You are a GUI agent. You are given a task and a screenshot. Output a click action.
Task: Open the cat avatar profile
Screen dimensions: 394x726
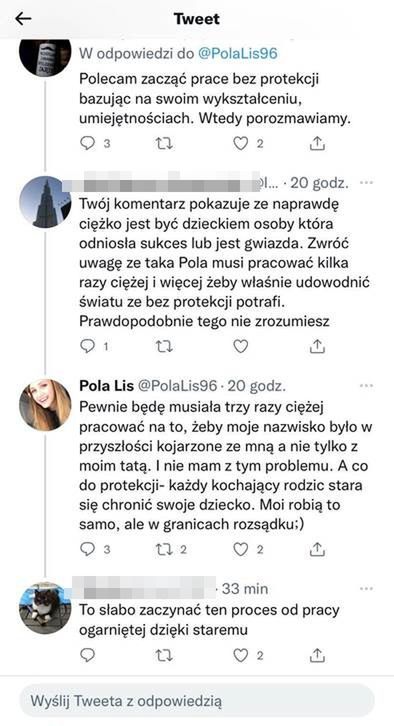[45, 608]
